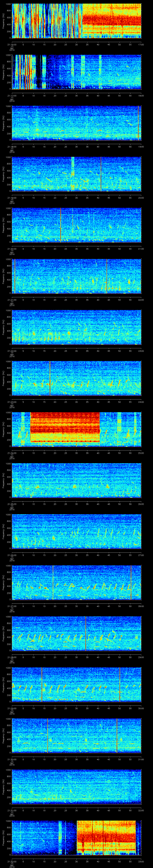
Task: Select the 21:31:00 spectrogram panel
Action: 76,786
